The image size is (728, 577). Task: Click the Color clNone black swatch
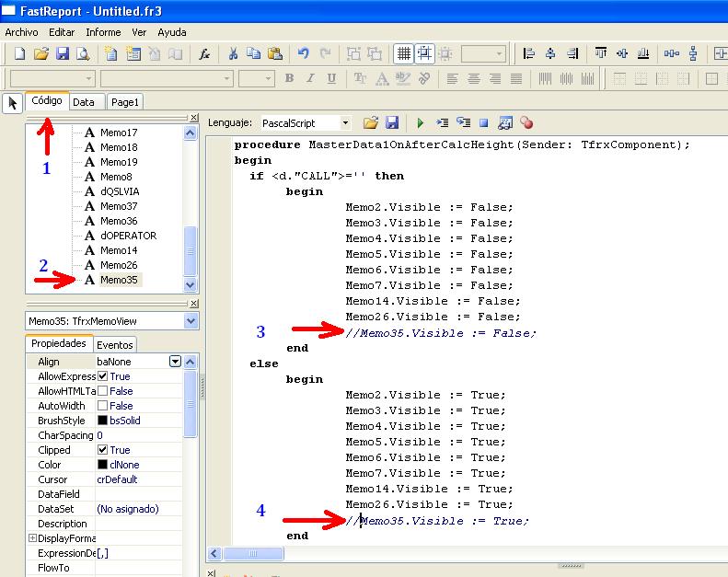(x=103, y=465)
